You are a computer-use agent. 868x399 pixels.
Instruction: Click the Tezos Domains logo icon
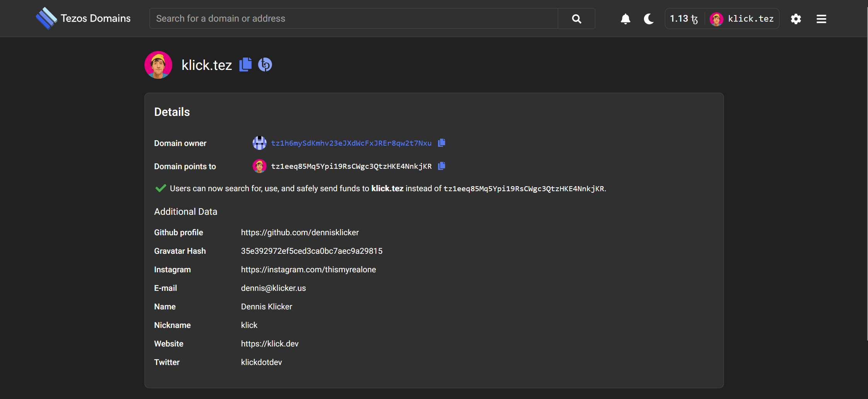(x=46, y=18)
